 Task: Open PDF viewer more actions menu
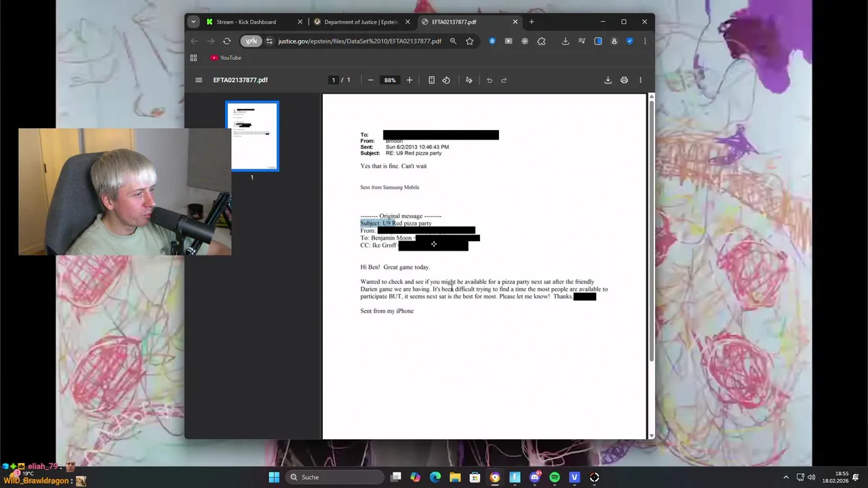click(x=640, y=80)
